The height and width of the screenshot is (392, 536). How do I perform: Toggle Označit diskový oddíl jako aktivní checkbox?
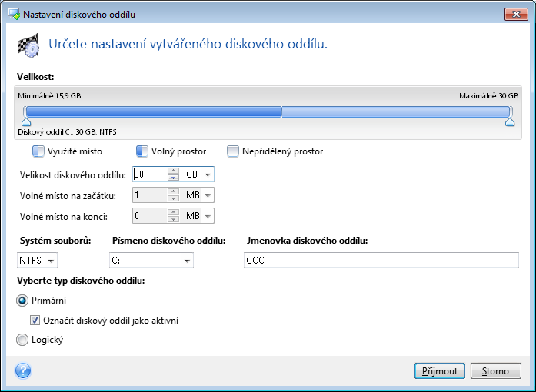[35, 321]
